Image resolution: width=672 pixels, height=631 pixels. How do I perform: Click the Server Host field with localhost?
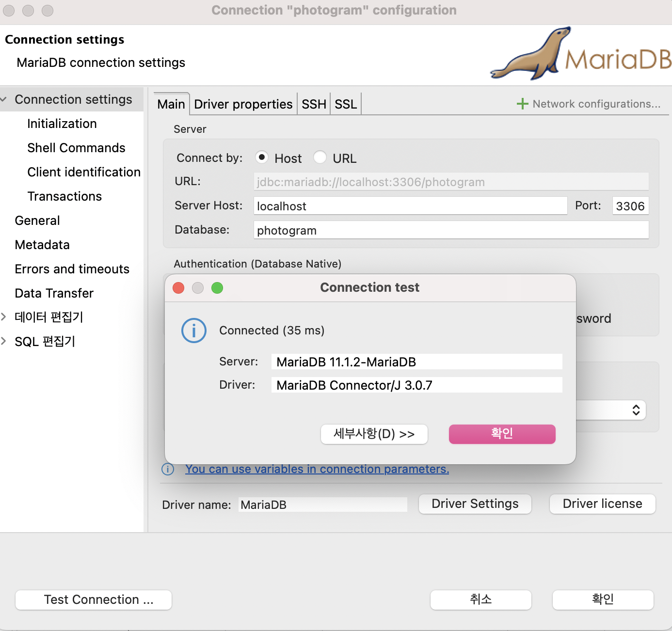click(411, 206)
